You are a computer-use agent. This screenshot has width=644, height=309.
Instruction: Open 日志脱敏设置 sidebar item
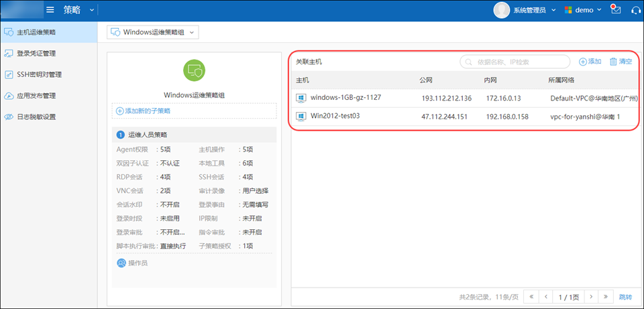pos(48,117)
